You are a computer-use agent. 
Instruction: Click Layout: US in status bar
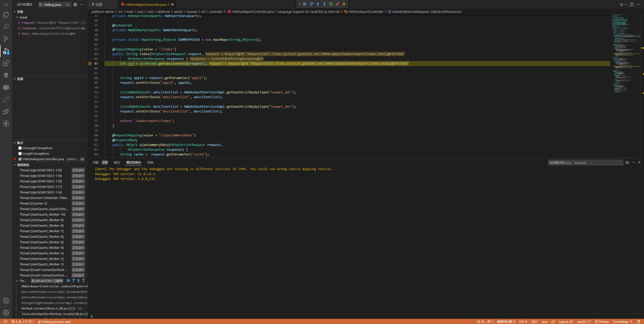pyautogui.click(x=566, y=322)
